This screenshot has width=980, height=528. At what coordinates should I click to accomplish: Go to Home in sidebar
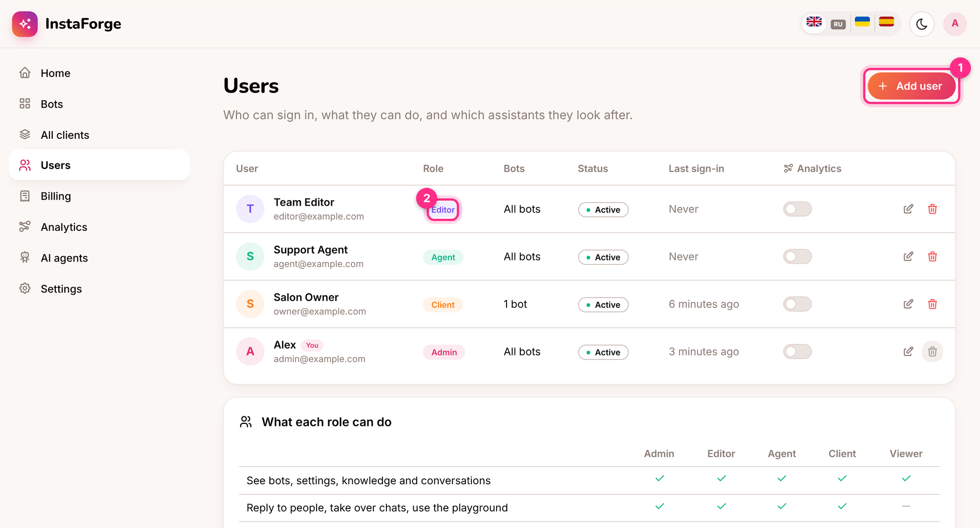pos(100,73)
